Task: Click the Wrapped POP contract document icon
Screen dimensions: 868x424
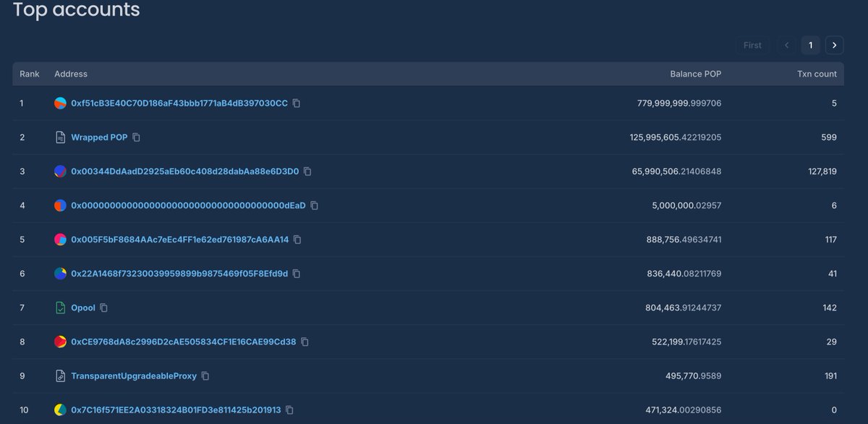Action: (x=61, y=137)
